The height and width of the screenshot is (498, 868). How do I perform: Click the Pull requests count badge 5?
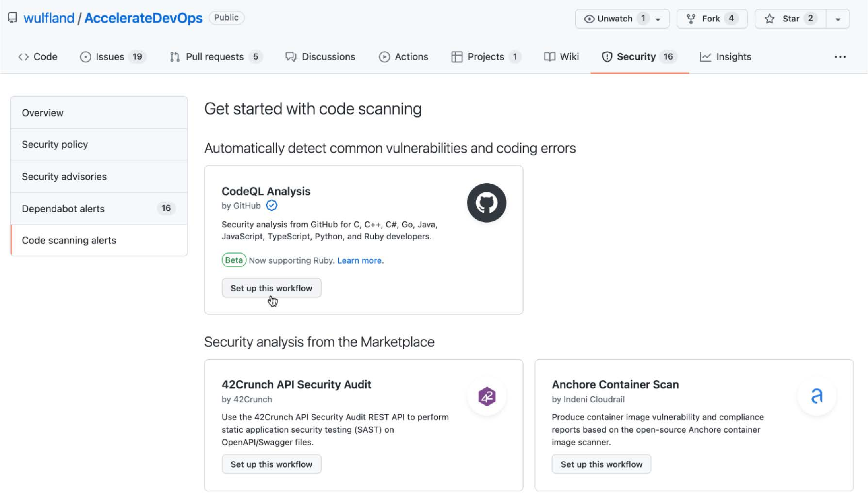255,57
